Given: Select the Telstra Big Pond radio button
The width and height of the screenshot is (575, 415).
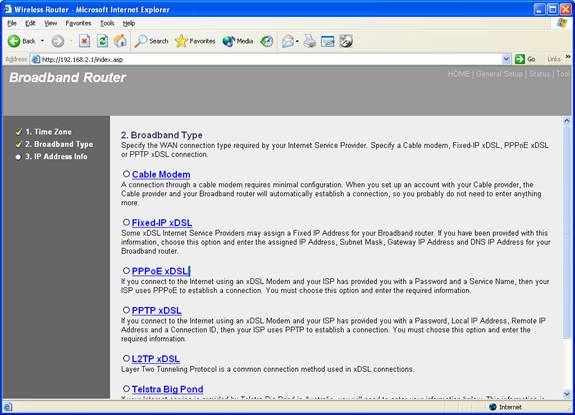Looking at the screenshot, I should pyautogui.click(x=126, y=388).
